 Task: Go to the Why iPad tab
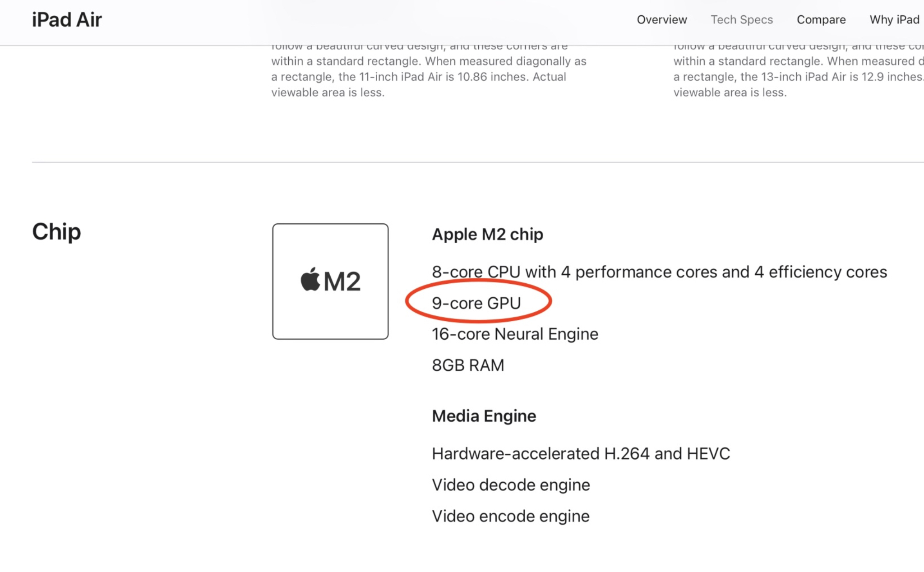894,20
